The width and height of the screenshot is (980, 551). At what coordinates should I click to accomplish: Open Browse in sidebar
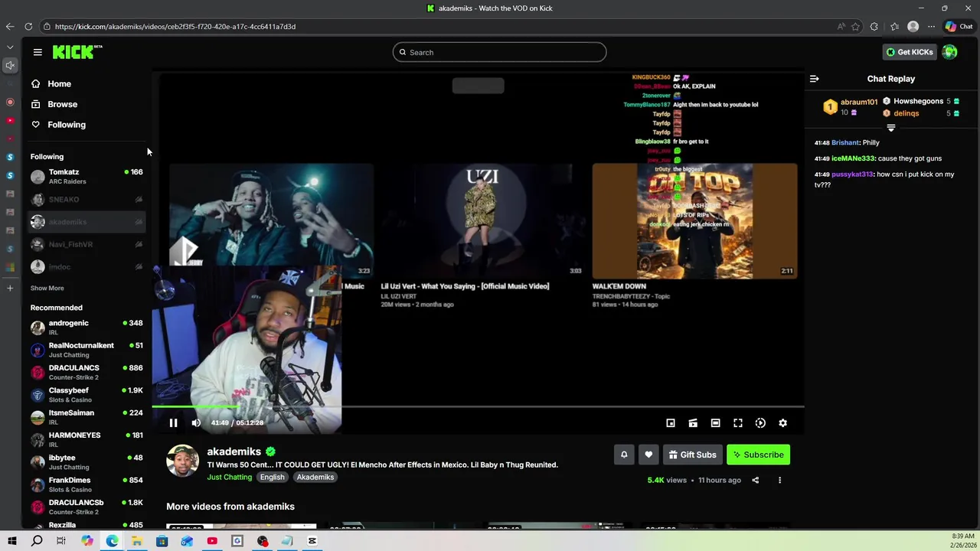[x=54, y=104]
